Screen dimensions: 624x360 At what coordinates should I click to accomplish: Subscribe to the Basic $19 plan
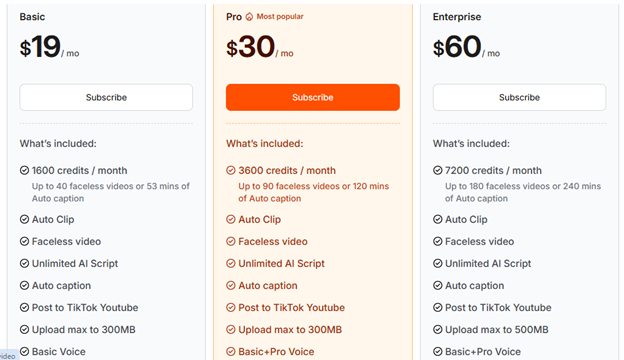[106, 97]
